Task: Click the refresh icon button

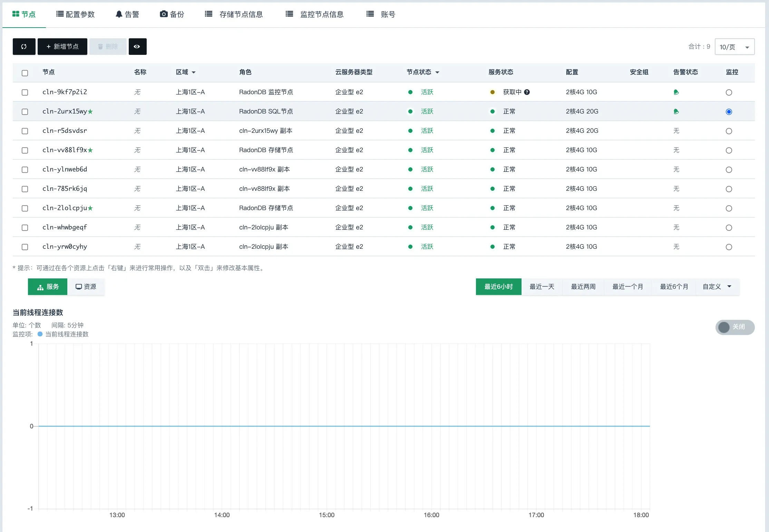Action: (24, 47)
